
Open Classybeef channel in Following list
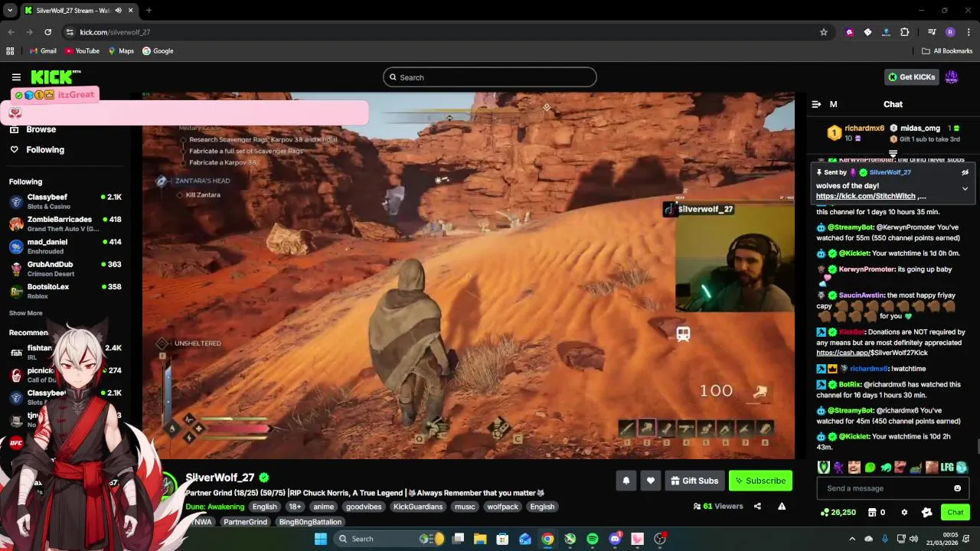click(65, 202)
